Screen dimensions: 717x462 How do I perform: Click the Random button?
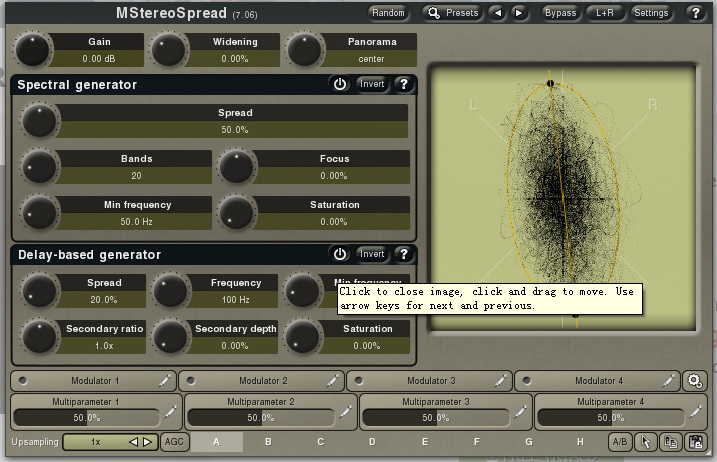tap(388, 13)
